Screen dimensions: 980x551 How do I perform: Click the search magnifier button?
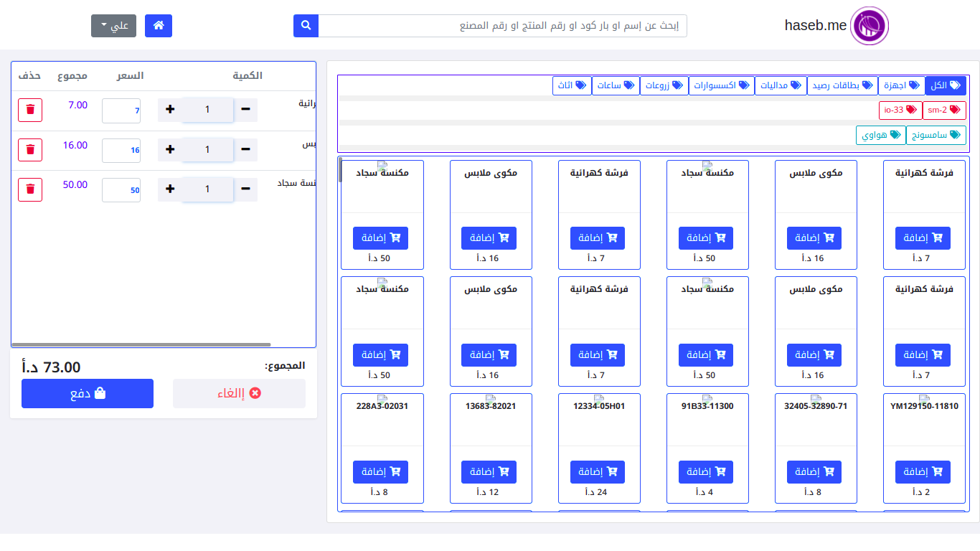coord(306,26)
